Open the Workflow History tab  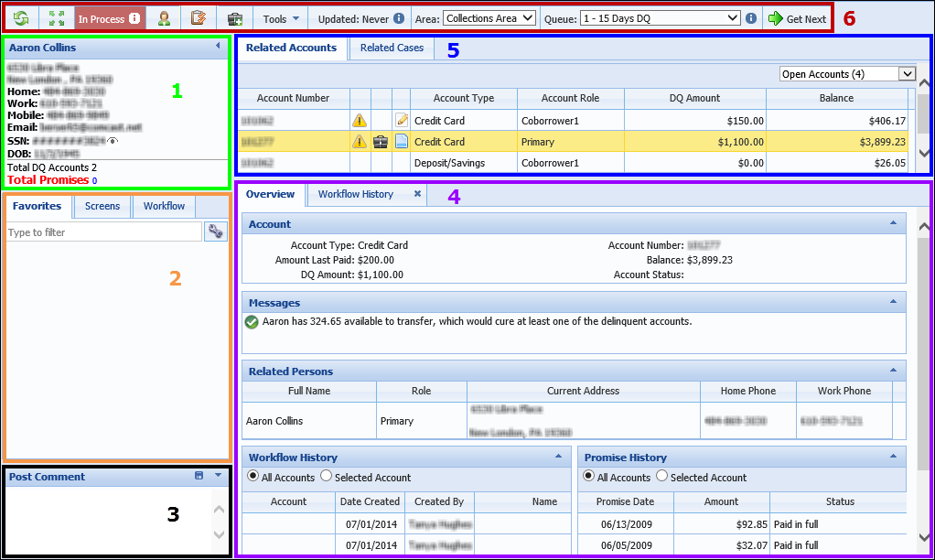click(356, 194)
